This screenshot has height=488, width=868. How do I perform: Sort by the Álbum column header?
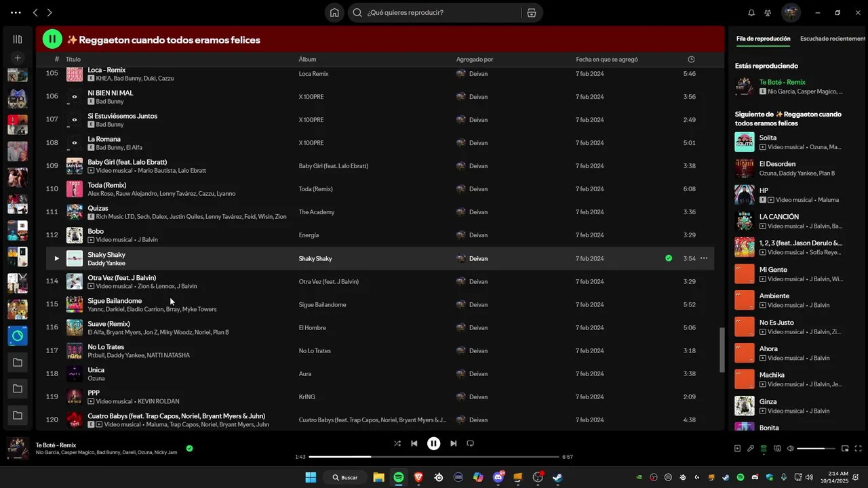tap(307, 60)
